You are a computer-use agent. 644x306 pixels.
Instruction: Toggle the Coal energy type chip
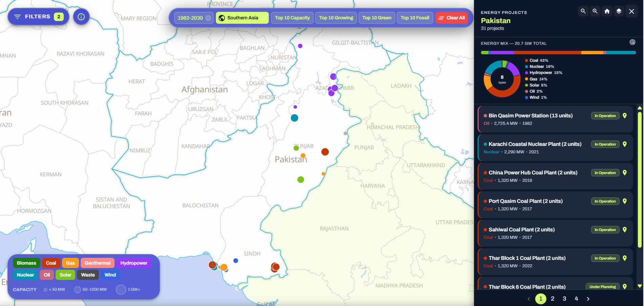pyautogui.click(x=51, y=263)
